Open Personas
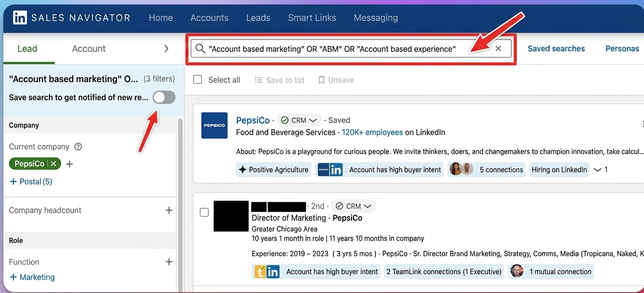Image resolution: width=644 pixels, height=293 pixels. [x=622, y=49]
